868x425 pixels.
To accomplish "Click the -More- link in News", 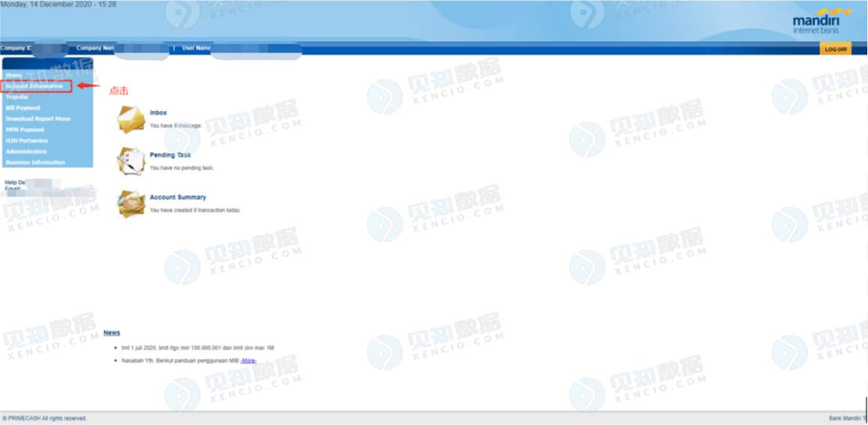I will point(248,361).
